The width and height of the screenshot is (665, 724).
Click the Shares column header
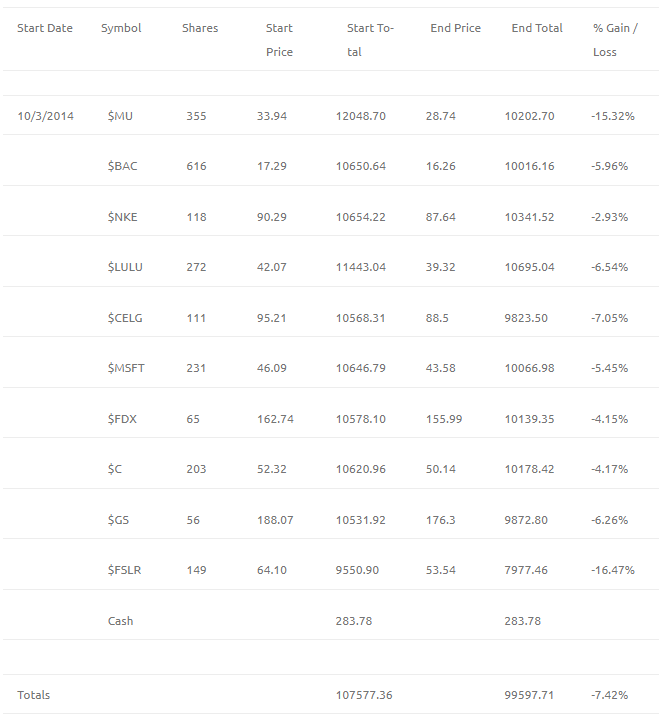point(200,28)
